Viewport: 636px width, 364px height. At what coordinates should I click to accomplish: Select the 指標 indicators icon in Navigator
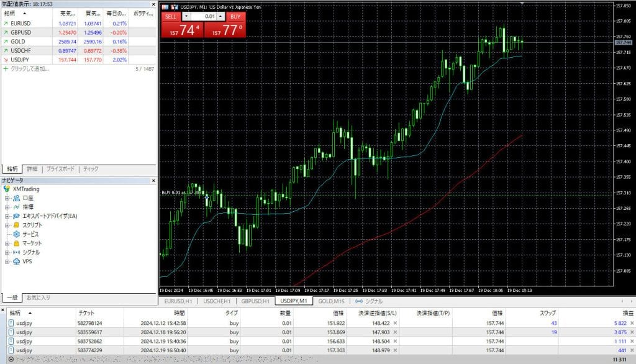(17, 207)
